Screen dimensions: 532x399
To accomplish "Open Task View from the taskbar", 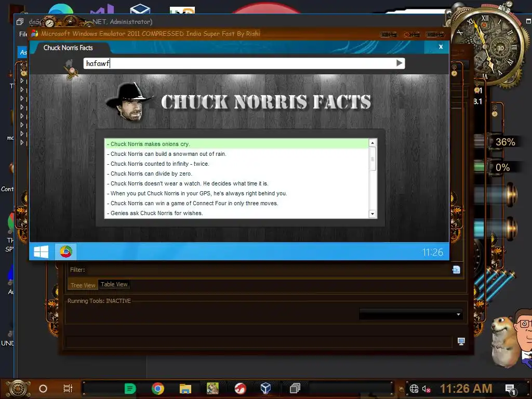I will click(68, 389).
